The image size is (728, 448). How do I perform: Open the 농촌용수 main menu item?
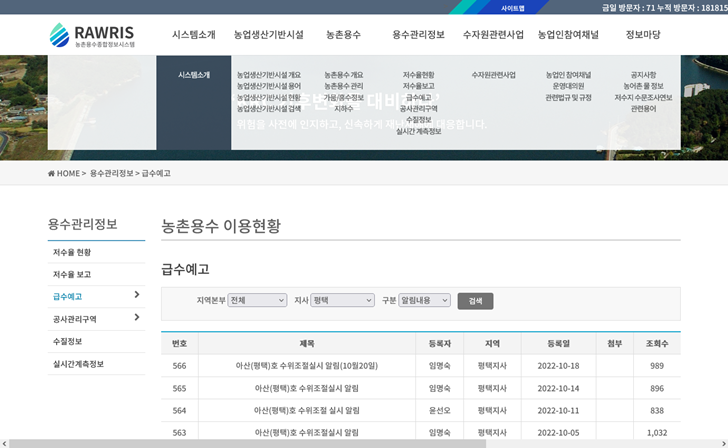[x=343, y=34]
